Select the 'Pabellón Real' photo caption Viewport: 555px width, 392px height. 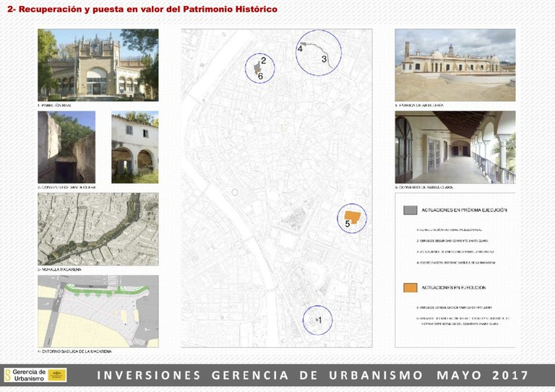point(55,105)
